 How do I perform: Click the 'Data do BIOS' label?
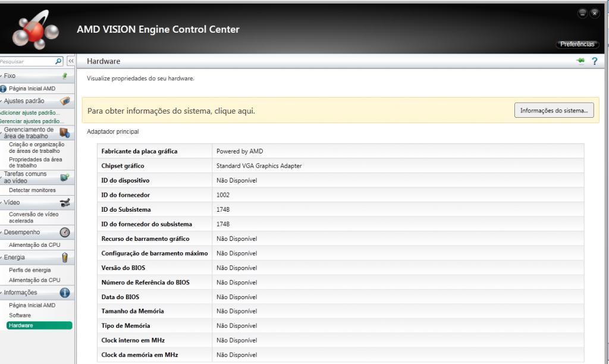tap(120, 297)
